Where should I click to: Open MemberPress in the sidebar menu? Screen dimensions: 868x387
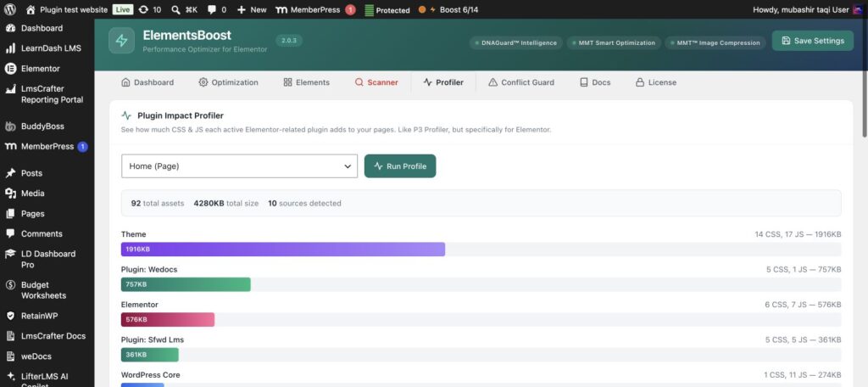(x=47, y=146)
